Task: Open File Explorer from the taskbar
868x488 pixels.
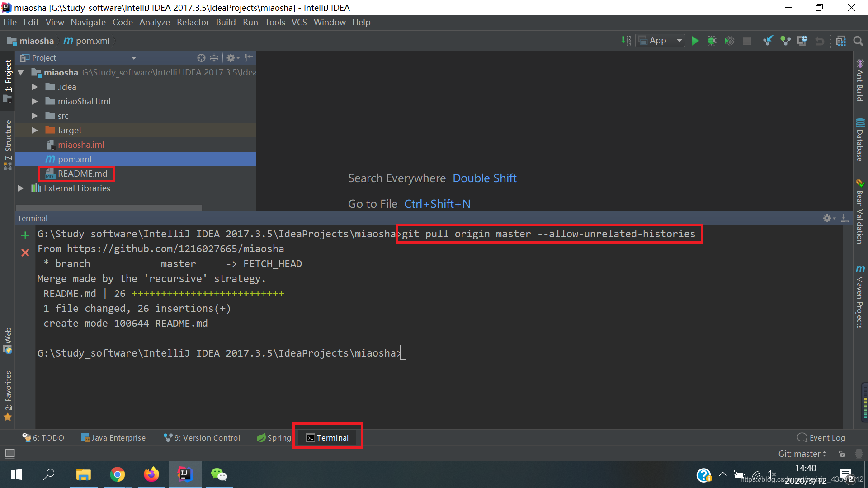Action: click(x=84, y=474)
